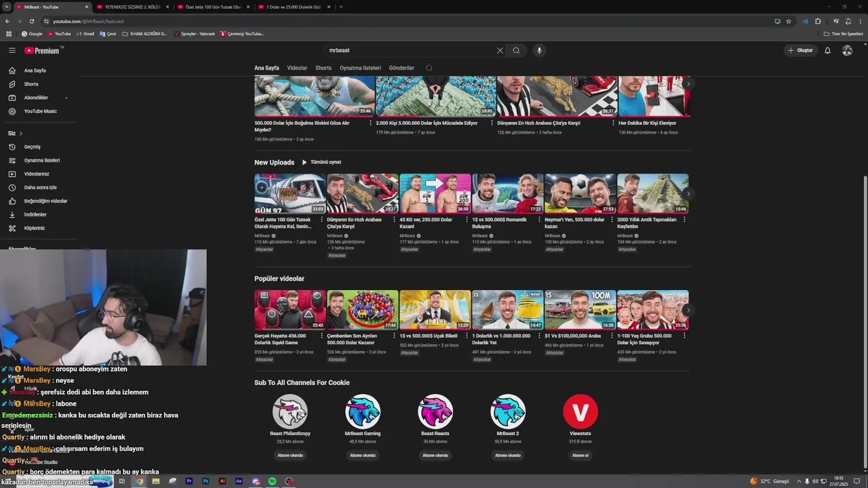Open options menu for 1 Dolarlık vs Yat video
Screen dimensions: 868x488
(540, 336)
